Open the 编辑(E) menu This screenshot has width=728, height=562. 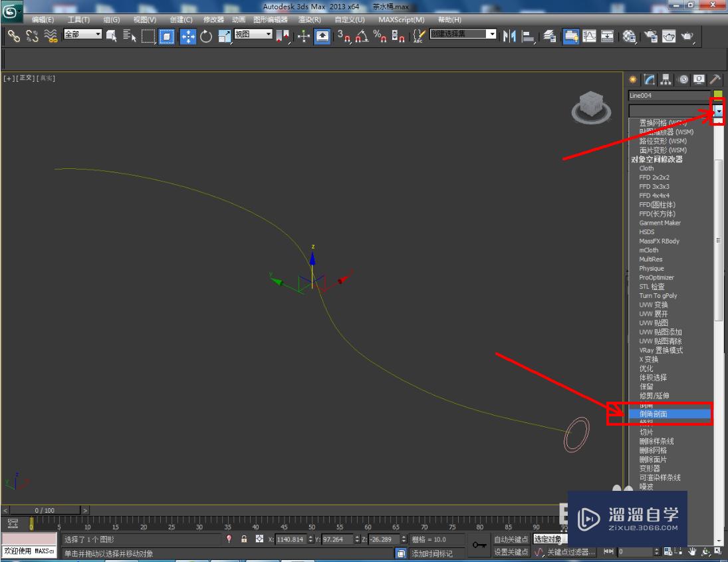click(43, 19)
